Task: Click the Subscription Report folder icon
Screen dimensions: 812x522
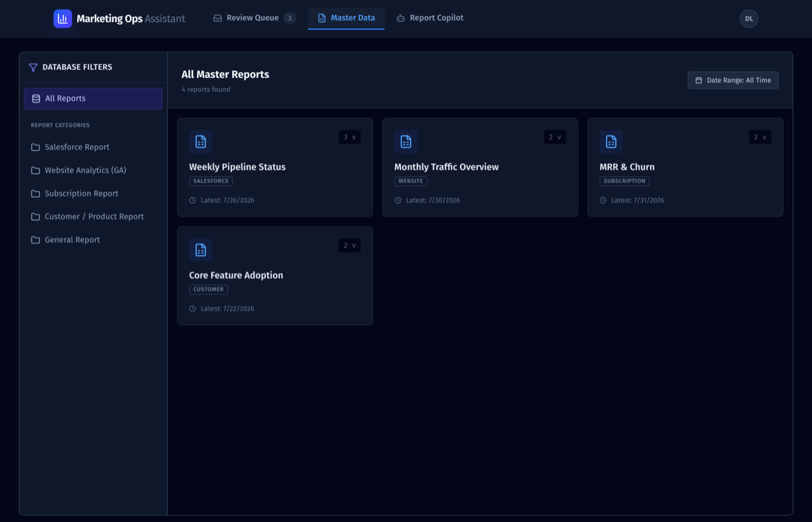Action: [35, 194]
